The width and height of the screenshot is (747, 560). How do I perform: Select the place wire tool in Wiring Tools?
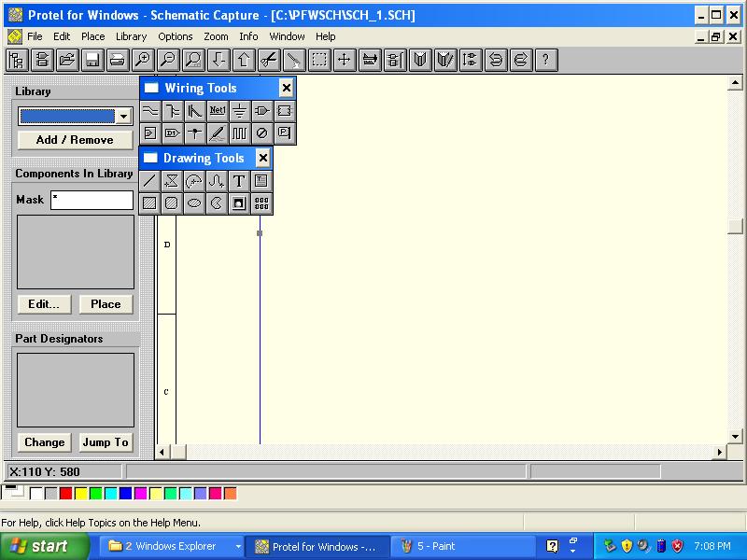[150, 111]
